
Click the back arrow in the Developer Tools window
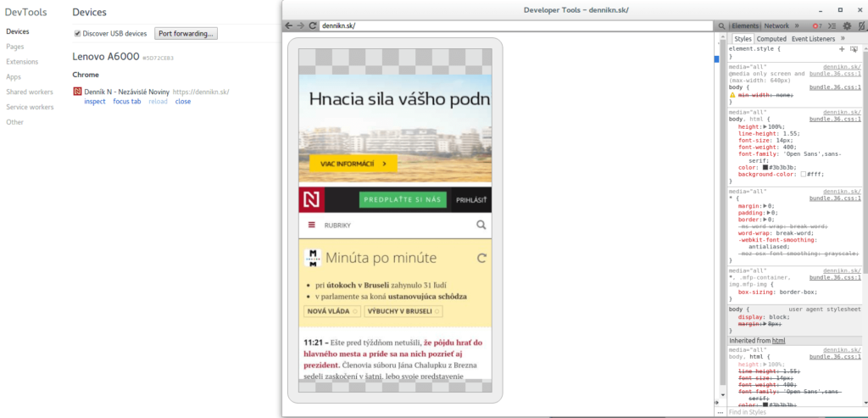coord(289,25)
